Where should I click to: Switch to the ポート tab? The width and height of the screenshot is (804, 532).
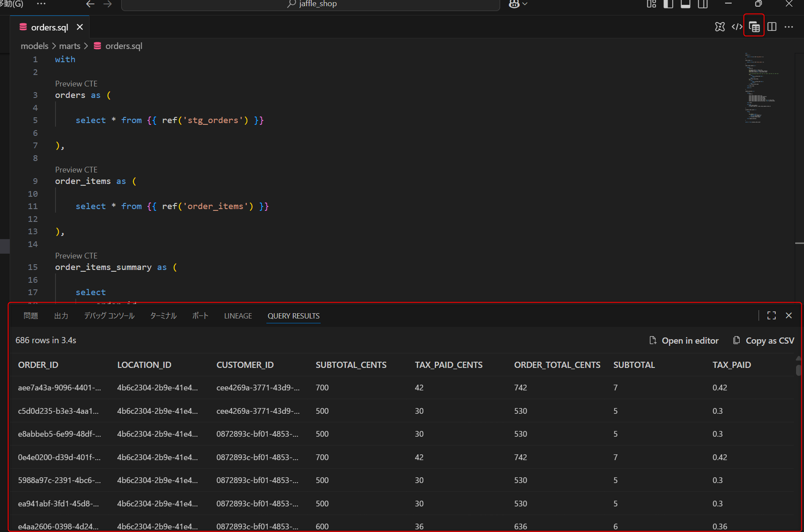tap(200, 316)
